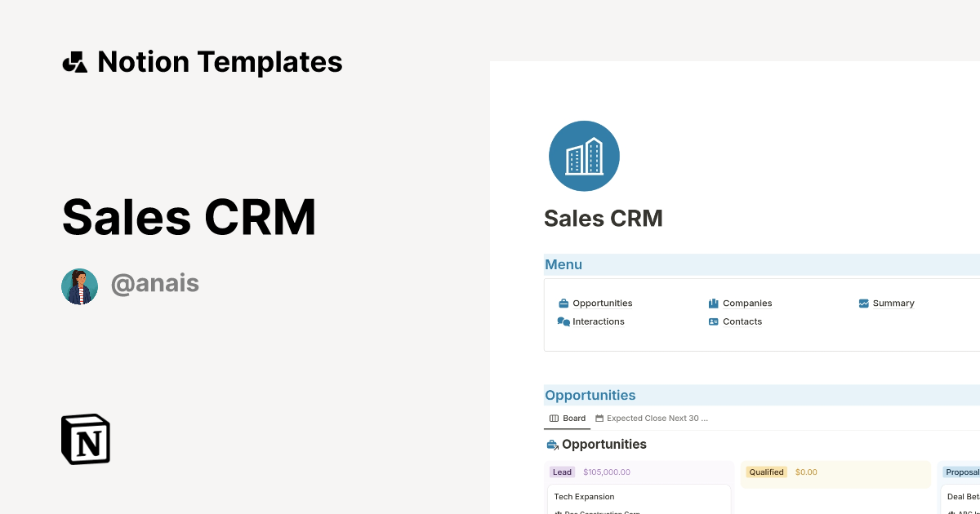This screenshot has height=514, width=980.
Task: Click the anais profile avatar picture
Action: pyautogui.click(x=79, y=286)
